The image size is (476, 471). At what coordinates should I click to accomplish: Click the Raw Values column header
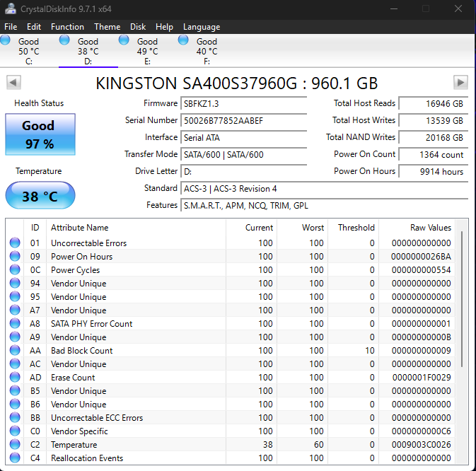[x=417, y=228]
